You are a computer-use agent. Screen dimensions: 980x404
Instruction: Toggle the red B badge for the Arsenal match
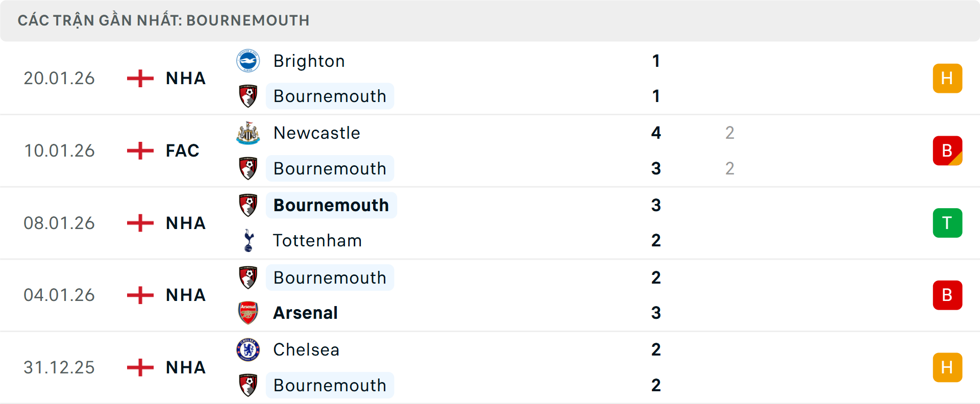tap(947, 295)
